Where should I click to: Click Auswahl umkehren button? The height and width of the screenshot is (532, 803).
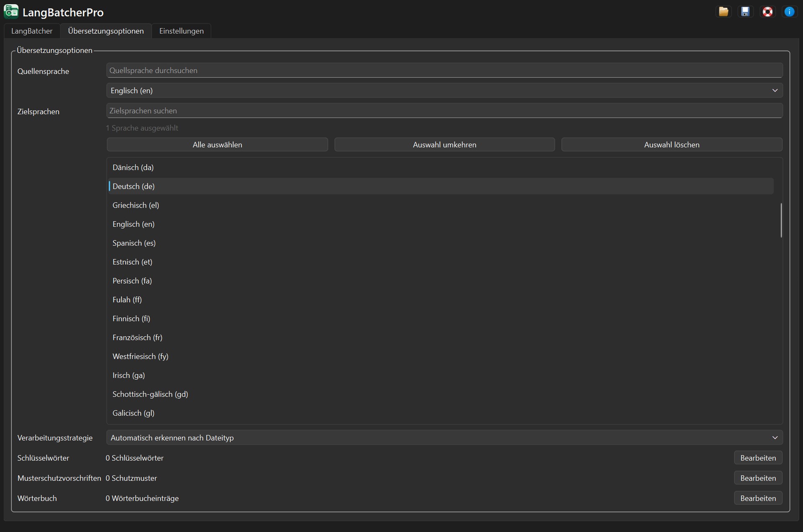pos(444,145)
